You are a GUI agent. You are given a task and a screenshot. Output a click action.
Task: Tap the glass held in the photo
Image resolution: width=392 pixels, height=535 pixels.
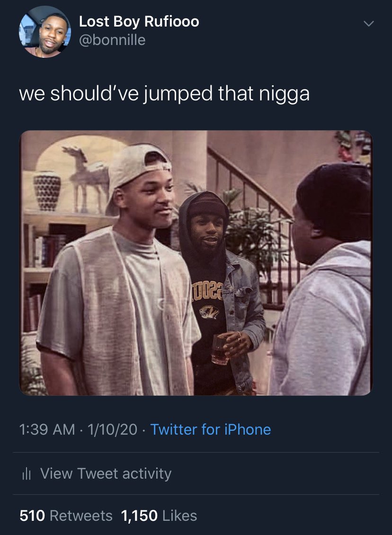tap(221, 349)
